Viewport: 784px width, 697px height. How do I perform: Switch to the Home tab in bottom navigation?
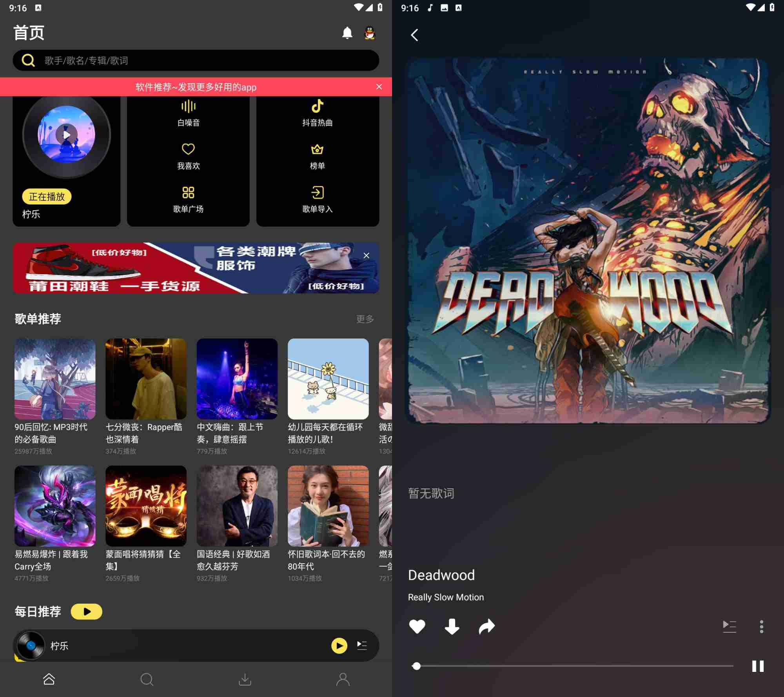coord(49,679)
